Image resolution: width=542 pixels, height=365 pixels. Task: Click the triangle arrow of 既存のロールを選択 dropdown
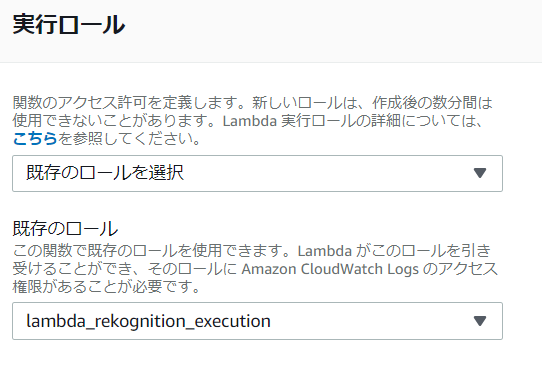pyautogui.click(x=480, y=173)
